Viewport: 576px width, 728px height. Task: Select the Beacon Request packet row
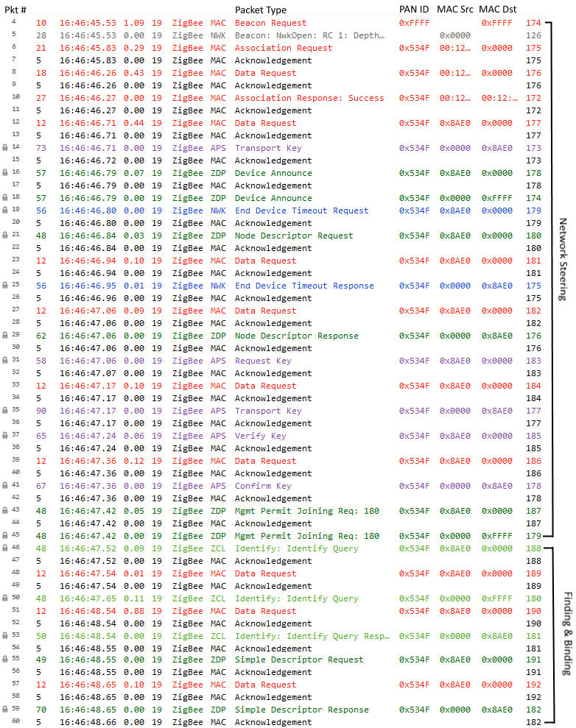pyautogui.click(x=270, y=23)
